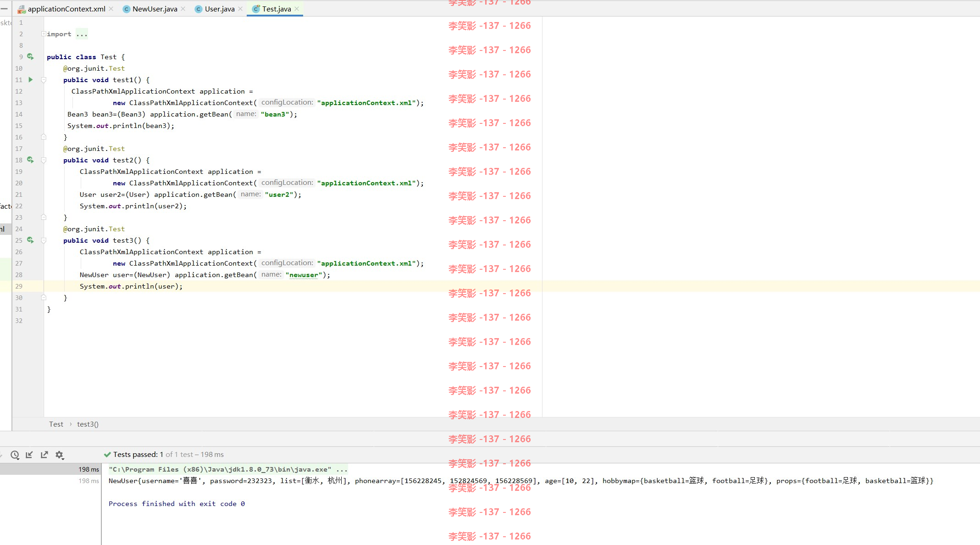The image size is (980, 545).
Task: Close the NewUser.java tab
Action: [x=183, y=9]
